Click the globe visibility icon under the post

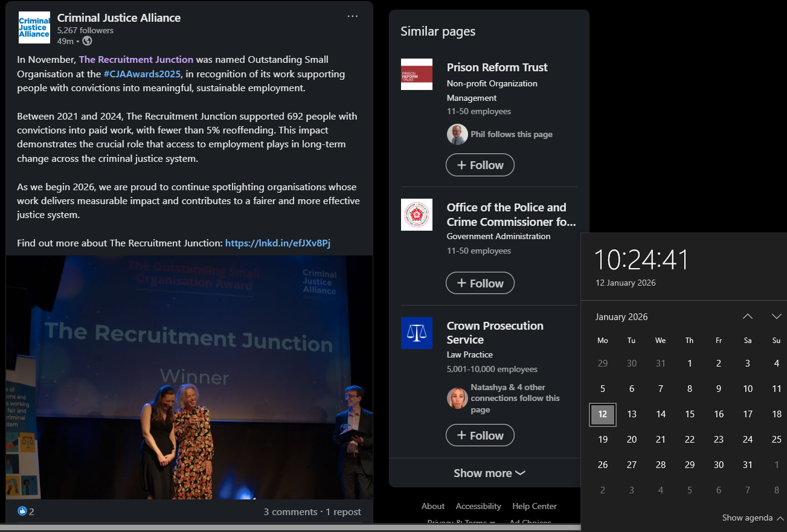point(87,41)
